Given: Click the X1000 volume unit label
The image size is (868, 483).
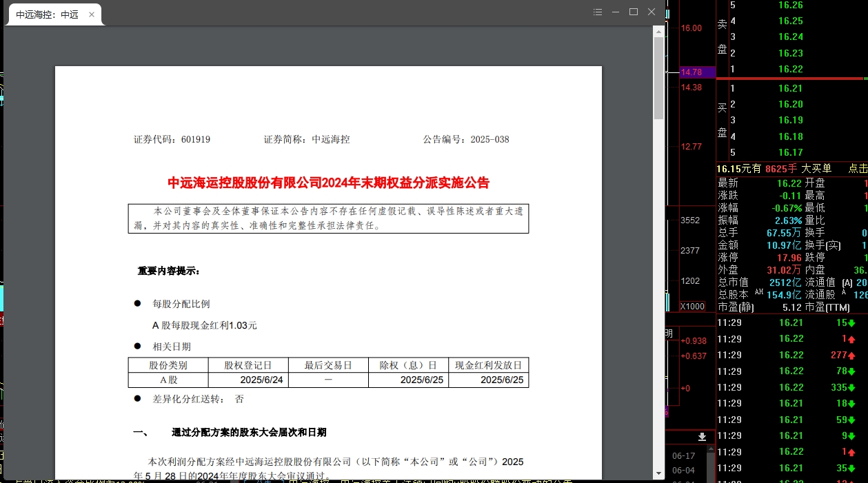Looking at the screenshot, I should [x=692, y=307].
